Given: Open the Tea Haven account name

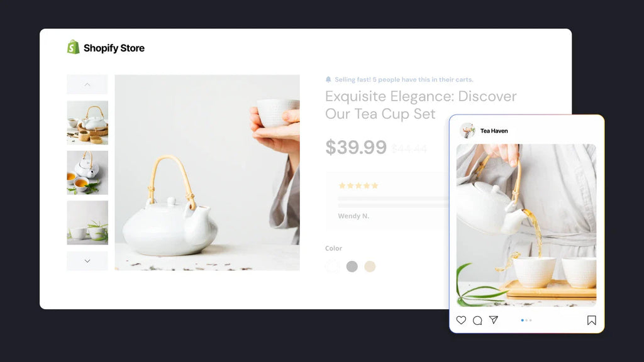Looking at the screenshot, I should 494,131.
